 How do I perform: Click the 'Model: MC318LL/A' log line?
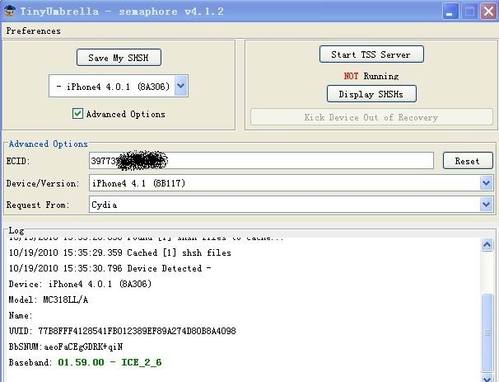[48, 300]
